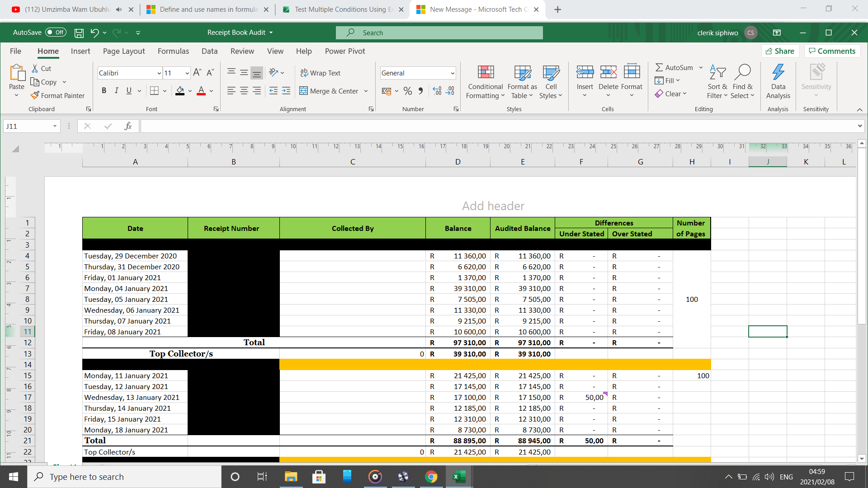Switch to the Formulas ribbon tab

173,51
